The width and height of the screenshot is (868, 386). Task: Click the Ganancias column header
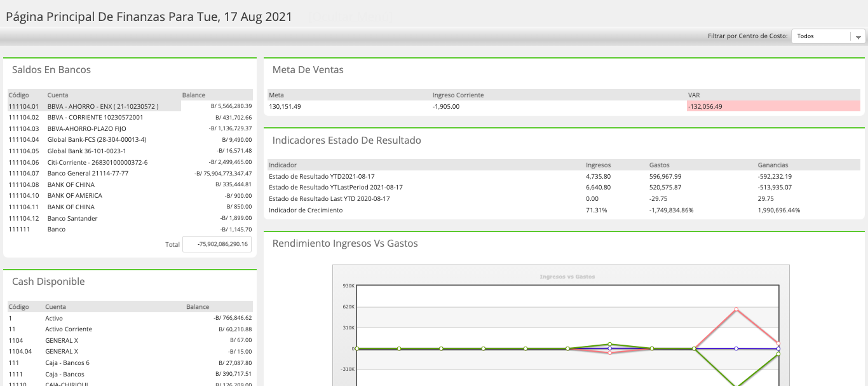(x=773, y=165)
